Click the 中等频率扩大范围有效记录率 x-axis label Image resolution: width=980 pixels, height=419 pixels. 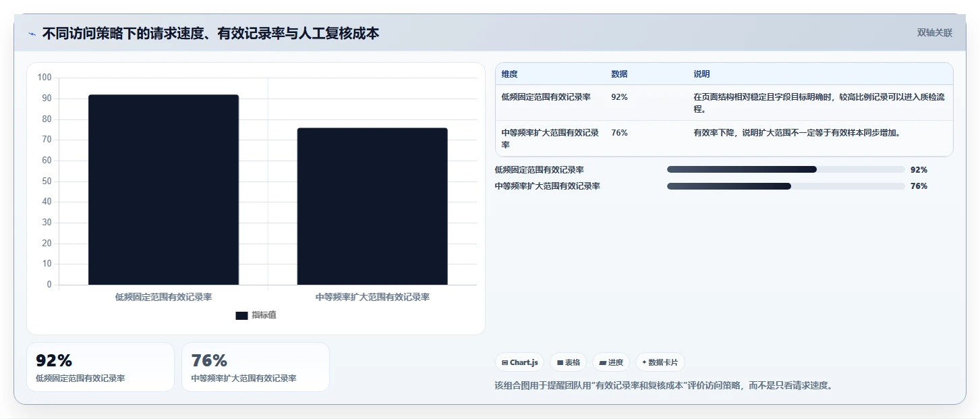coord(372,297)
